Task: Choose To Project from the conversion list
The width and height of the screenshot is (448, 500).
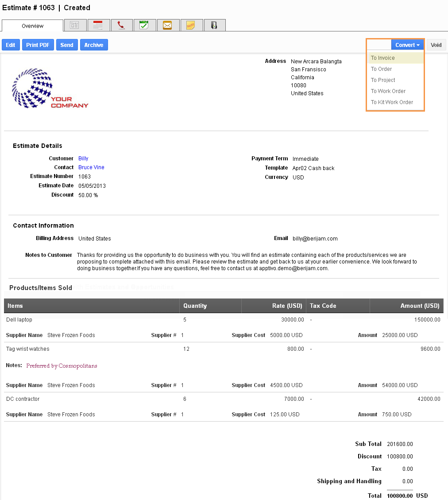Action: tap(382, 80)
